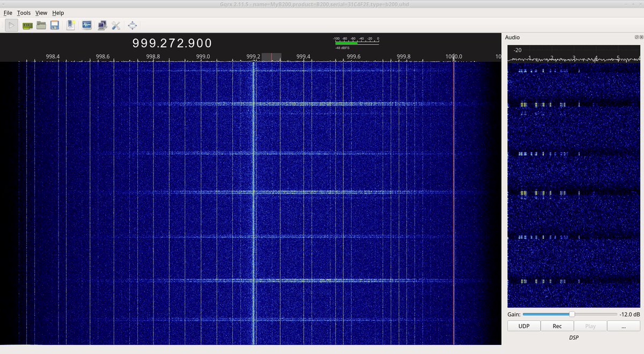The width and height of the screenshot is (644, 354).
Task: Click the -12.0 dB gain value
Action: pyautogui.click(x=630, y=314)
